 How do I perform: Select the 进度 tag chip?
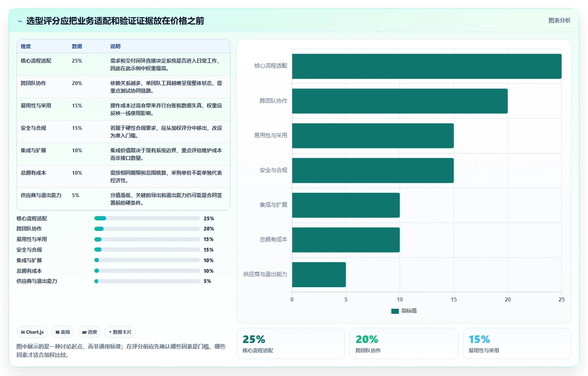(89, 332)
